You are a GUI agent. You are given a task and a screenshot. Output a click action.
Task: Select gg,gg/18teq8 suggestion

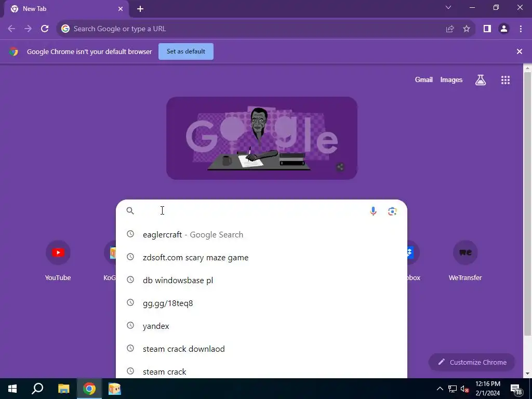261,303
